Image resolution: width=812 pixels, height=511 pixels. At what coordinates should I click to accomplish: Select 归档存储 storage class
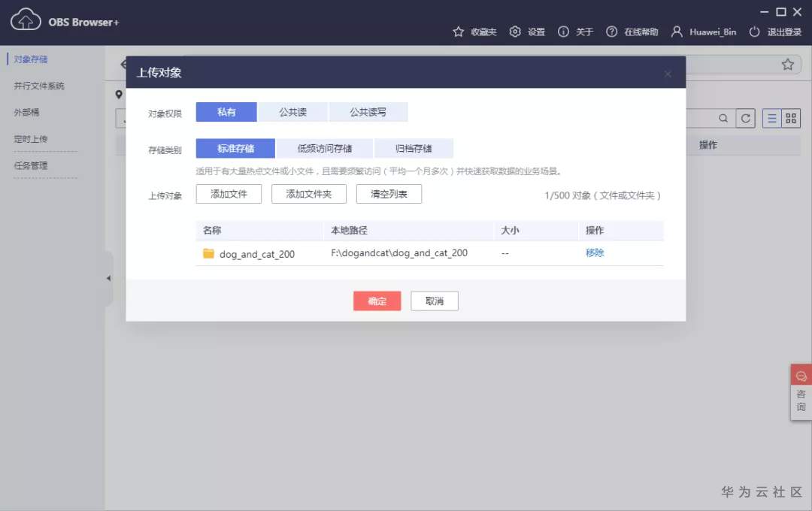point(414,149)
